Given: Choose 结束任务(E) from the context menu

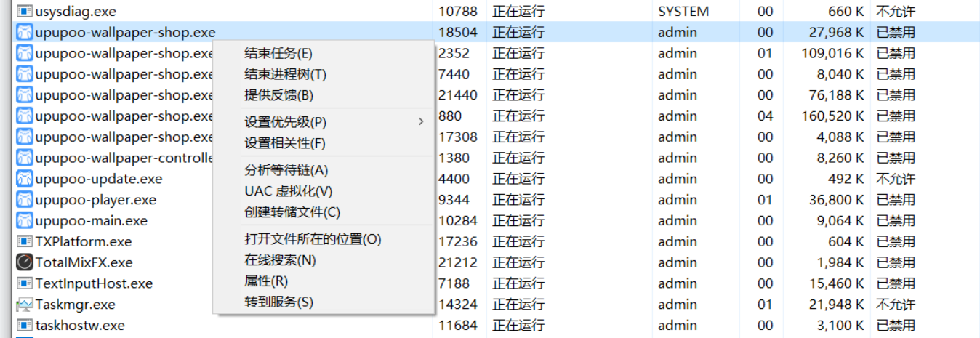Looking at the screenshot, I should pyautogui.click(x=278, y=53).
